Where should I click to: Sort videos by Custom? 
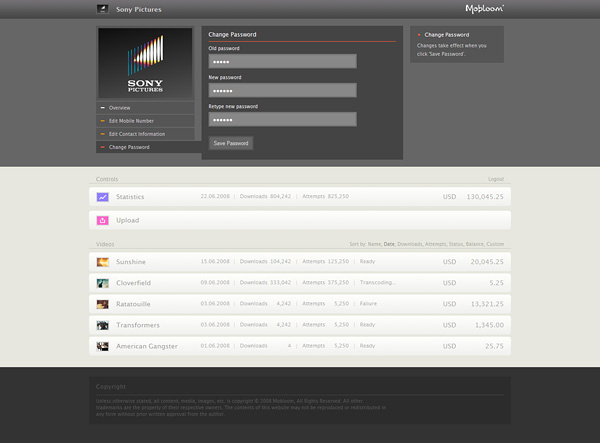pyautogui.click(x=495, y=244)
